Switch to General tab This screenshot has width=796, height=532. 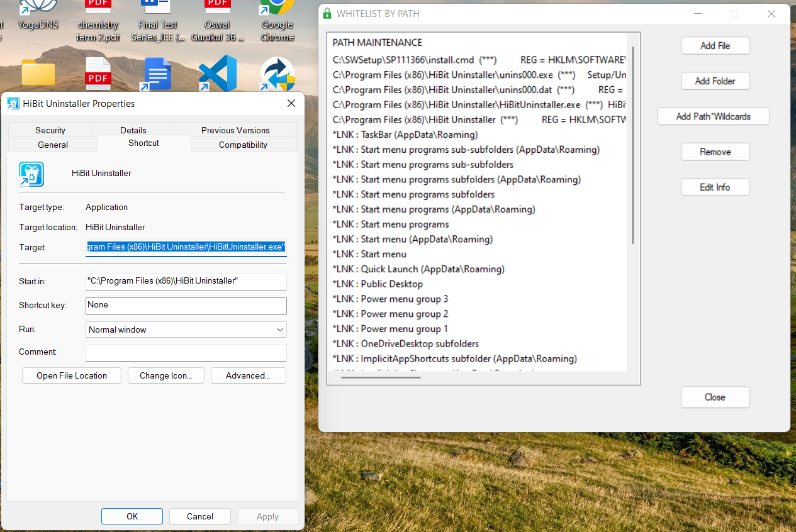pyautogui.click(x=53, y=145)
